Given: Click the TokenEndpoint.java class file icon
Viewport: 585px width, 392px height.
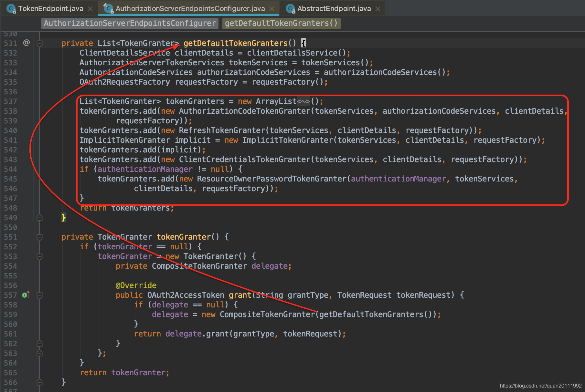Looking at the screenshot, I should tap(11, 9).
